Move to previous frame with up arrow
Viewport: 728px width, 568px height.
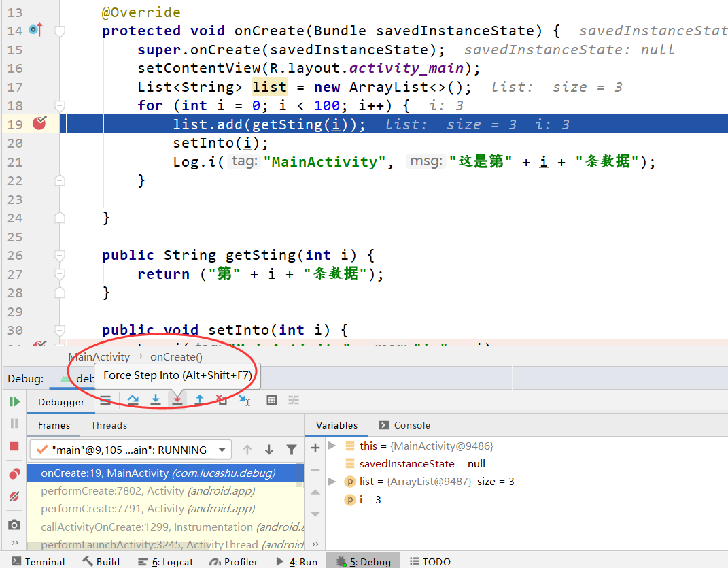247,450
